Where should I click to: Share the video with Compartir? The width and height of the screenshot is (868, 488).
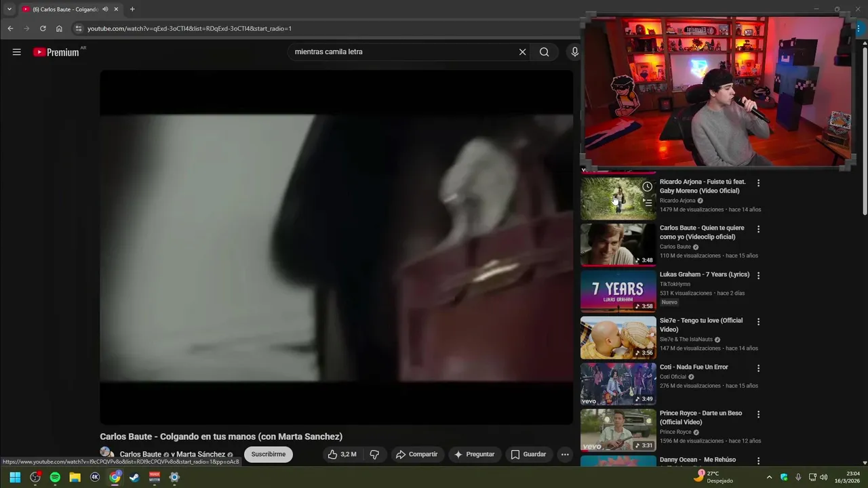pos(416,454)
